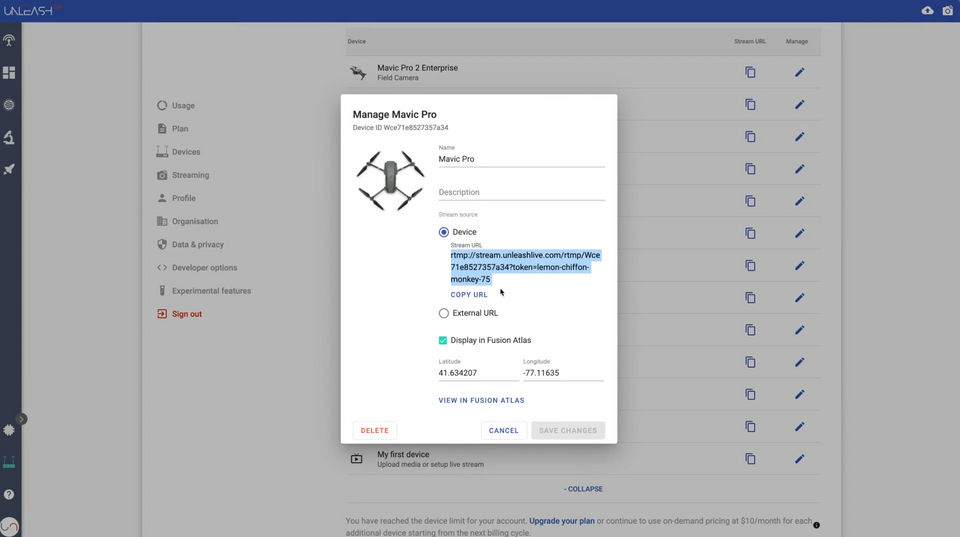This screenshot has width=960, height=537.
Task: Click the info icon beside device limit notice
Action: 816,525
